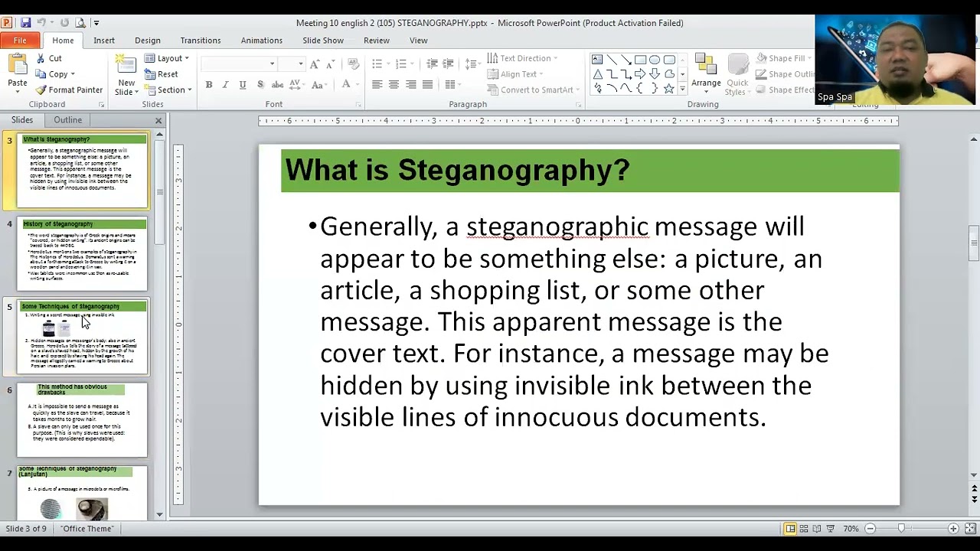Switch to Slide Sorter view
The height and width of the screenshot is (551, 980).
coord(804,529)
